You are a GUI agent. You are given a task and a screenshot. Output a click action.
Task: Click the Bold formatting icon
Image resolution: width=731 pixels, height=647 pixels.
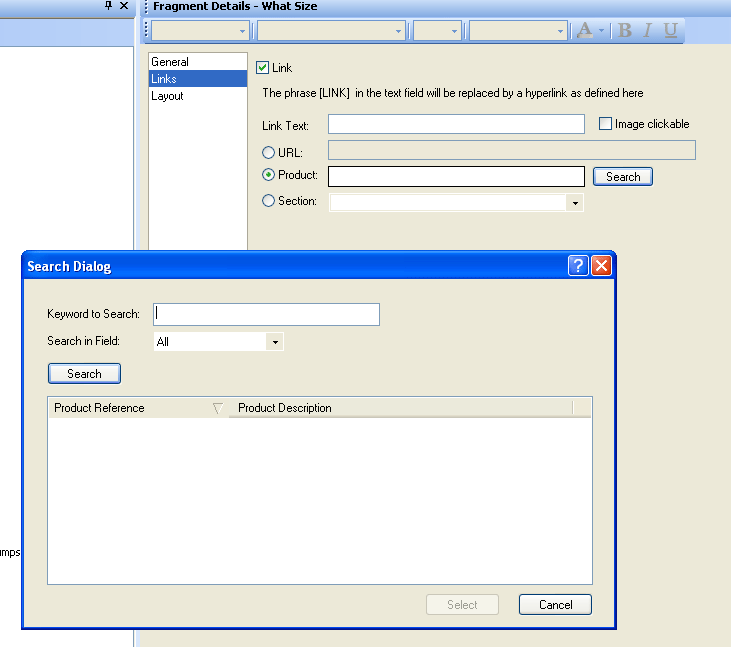pos(625,31)
